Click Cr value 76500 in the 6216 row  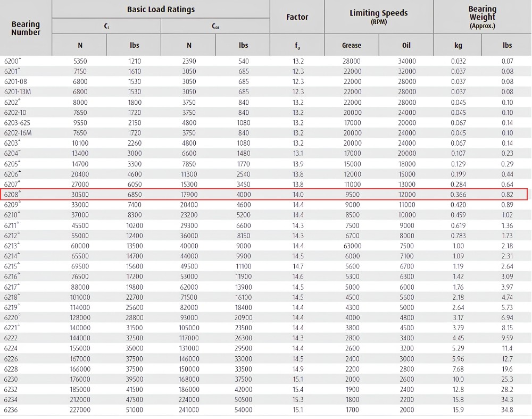[x=80, y=276]
